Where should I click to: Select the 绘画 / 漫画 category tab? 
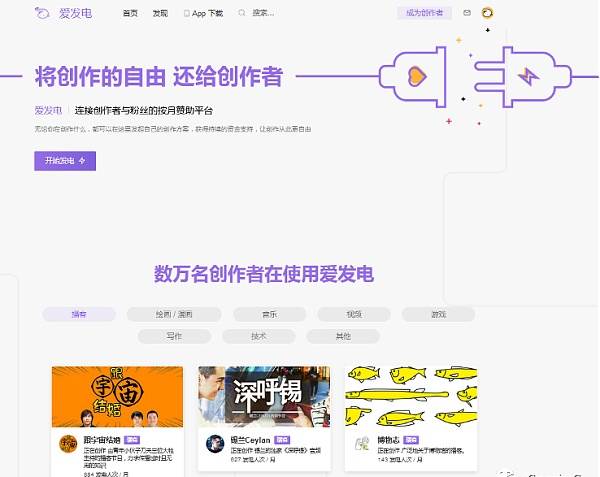pyautogui.click(x=174, y=314)
